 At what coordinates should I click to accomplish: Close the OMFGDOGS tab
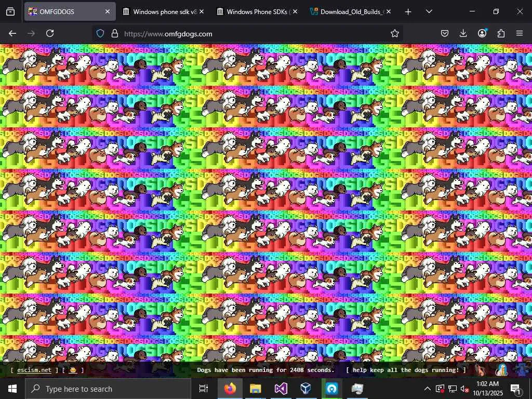click(x=108, y=11)
